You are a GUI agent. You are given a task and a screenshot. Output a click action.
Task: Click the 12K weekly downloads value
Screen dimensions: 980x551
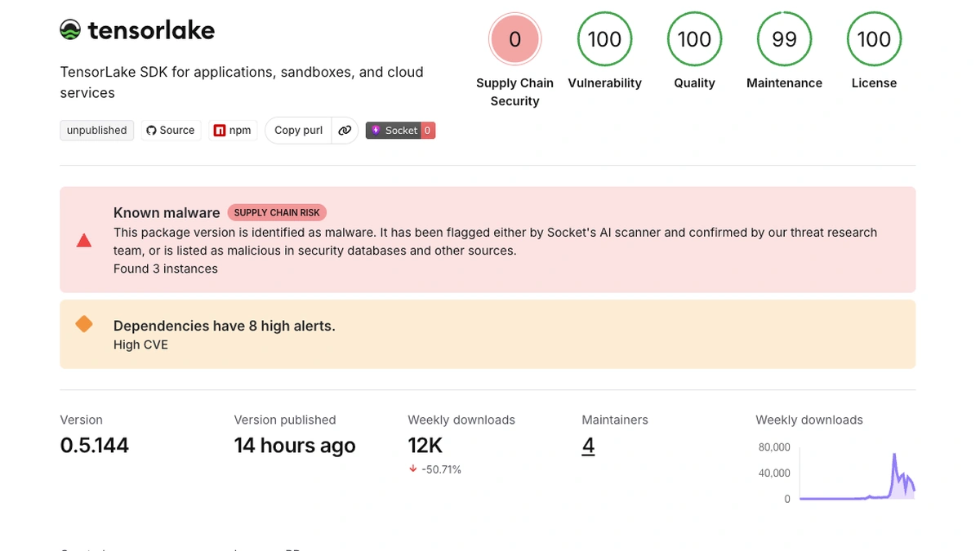pyautogui.click(x=425, y=446)
